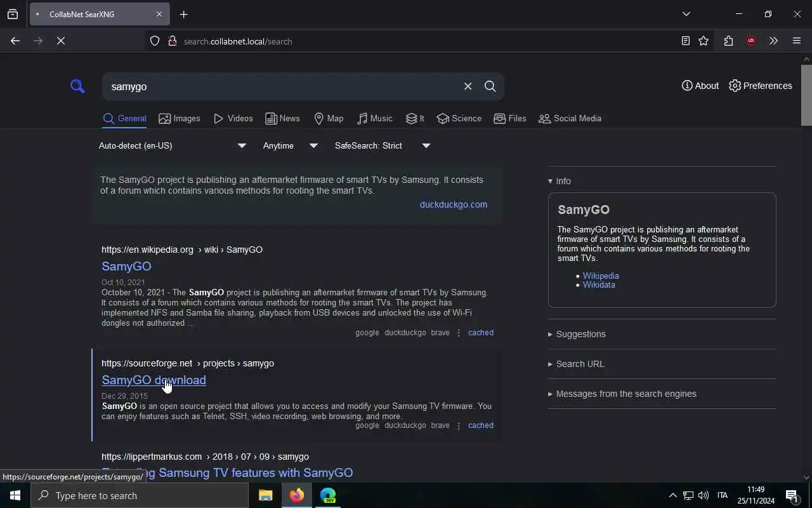Viewport: 812px width, 508px height.
Task: Open Edge Dev from taskbar
Action: point(328,495)
